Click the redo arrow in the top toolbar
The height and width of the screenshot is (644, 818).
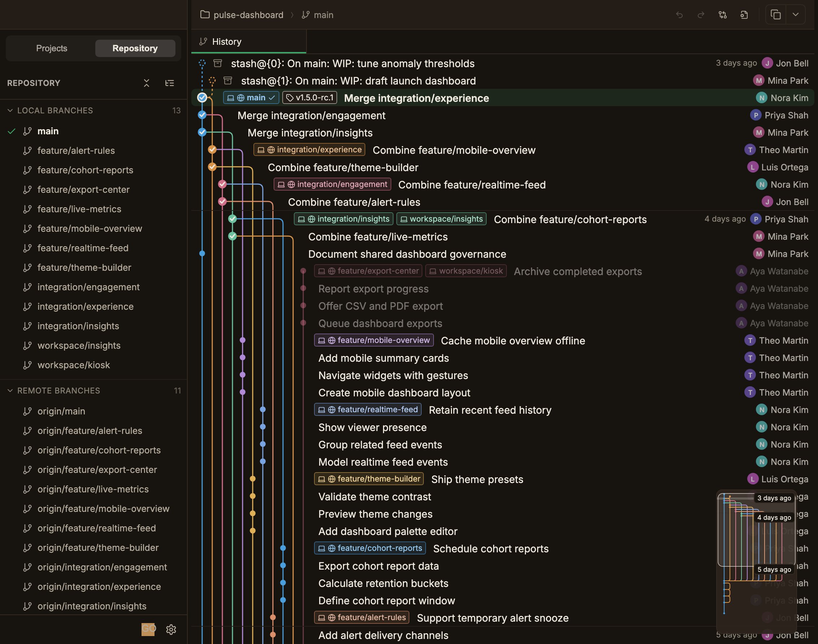click(701, 15)
